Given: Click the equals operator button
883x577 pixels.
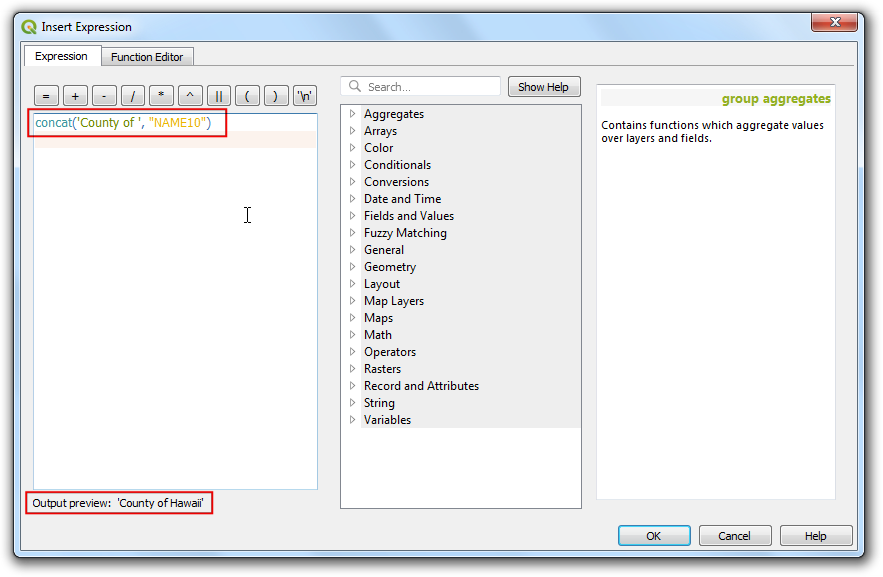Looking at the screenshot, I should click(x=47, y=96).
